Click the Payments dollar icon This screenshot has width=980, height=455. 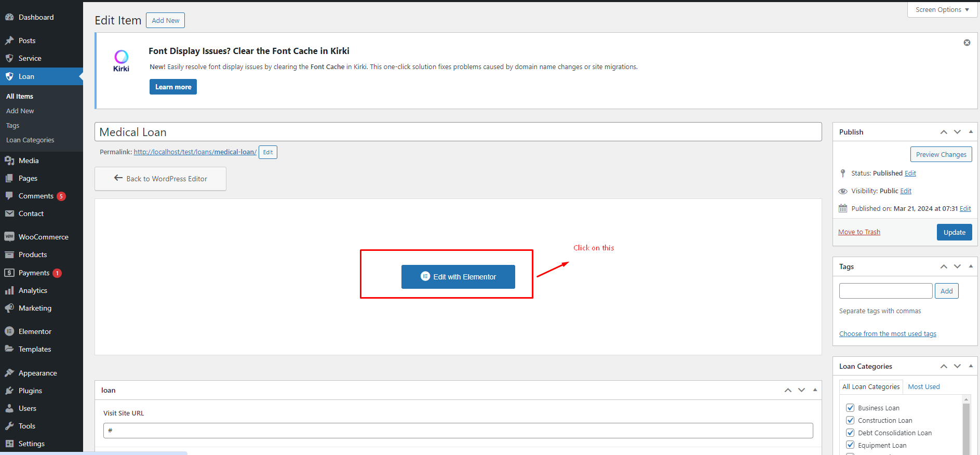coord(9,273)
